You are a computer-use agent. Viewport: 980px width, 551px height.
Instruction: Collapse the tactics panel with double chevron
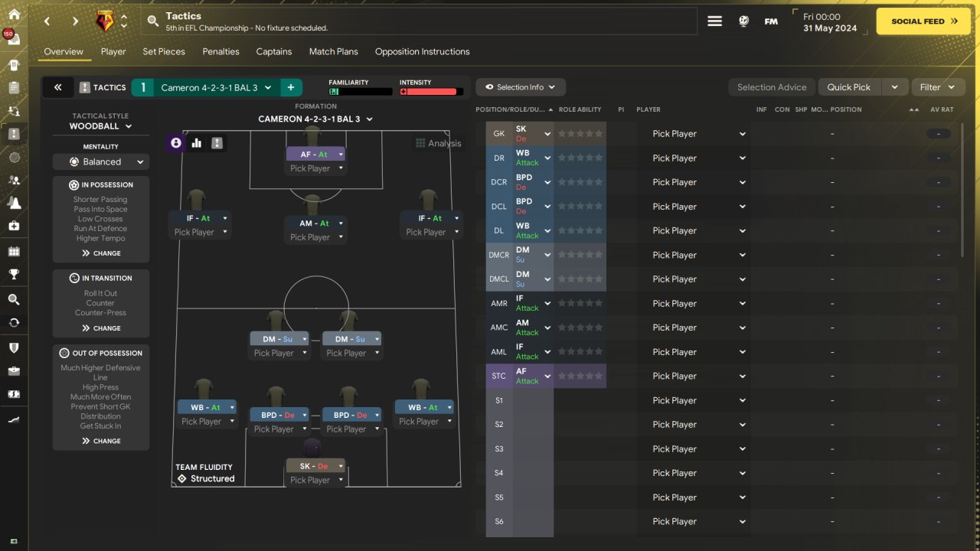click(x=57, y=87)
